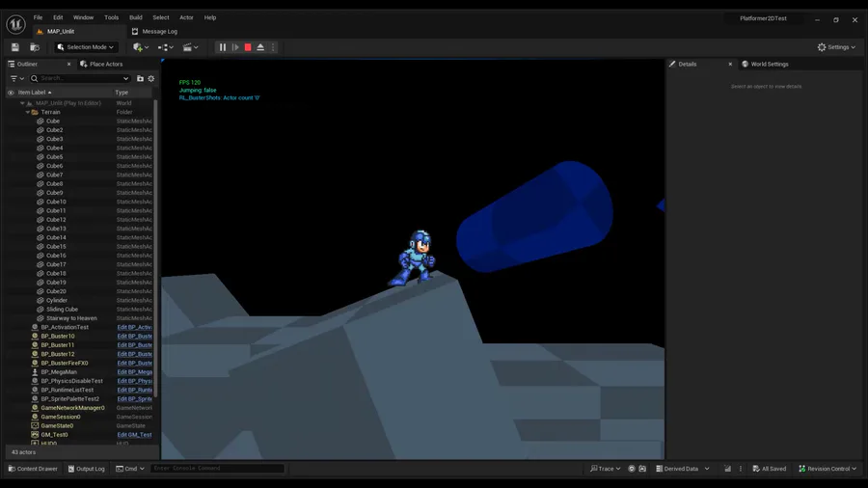Open the Trace dropdown

pos(605,469)
